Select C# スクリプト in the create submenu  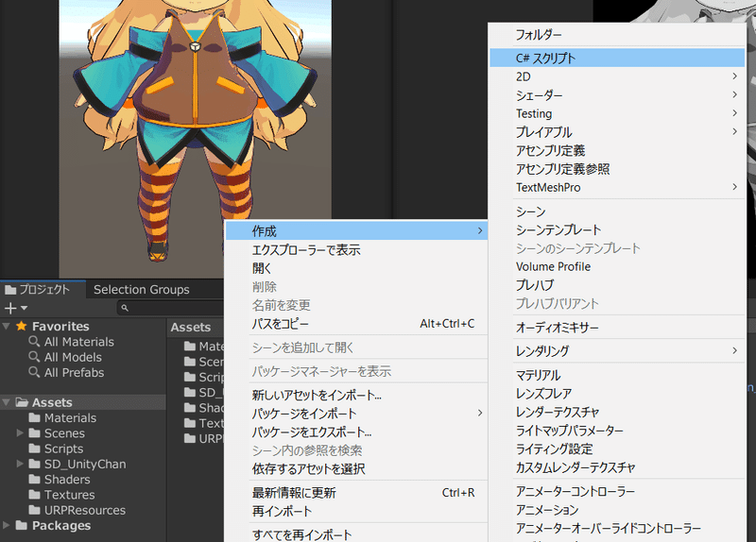click(617, 58)
